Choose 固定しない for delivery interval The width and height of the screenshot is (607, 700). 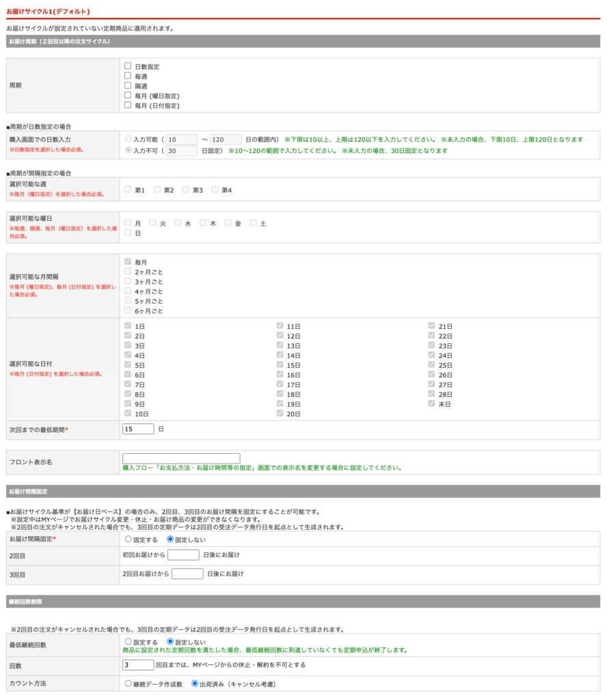point(170,539)
